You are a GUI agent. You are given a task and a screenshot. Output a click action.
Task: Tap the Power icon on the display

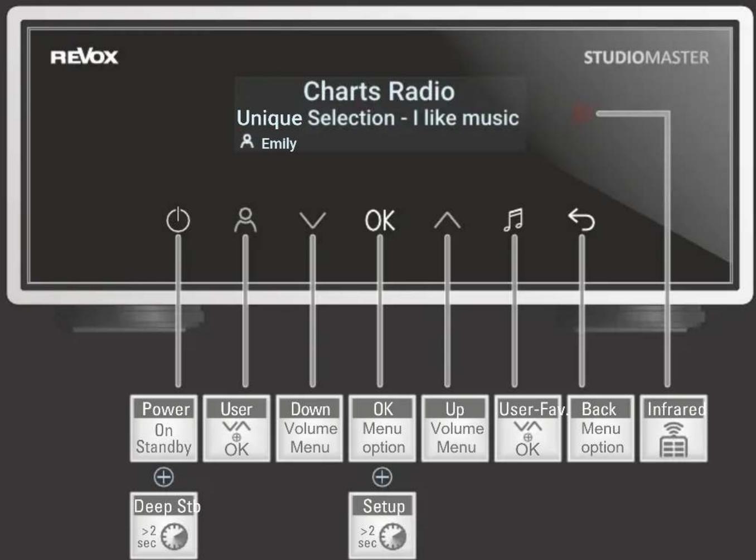click(178, 220)
